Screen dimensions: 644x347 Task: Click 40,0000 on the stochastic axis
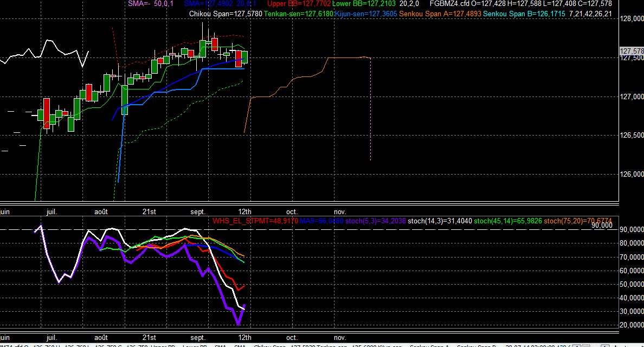pos(632,298)
